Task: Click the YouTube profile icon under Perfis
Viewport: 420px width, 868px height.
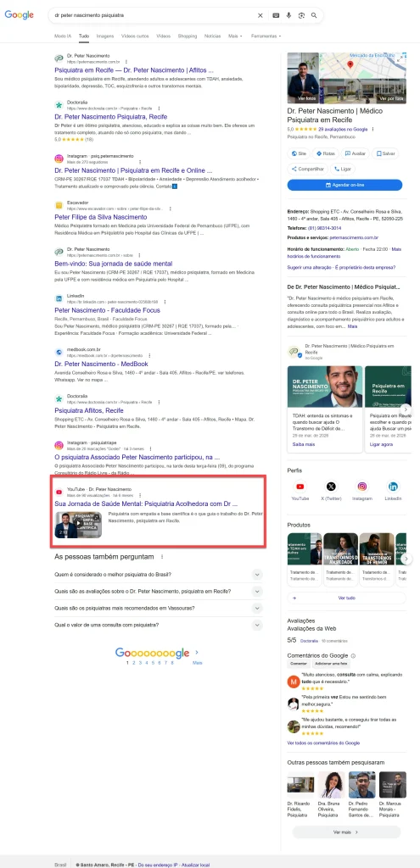Action: [300, 487]
